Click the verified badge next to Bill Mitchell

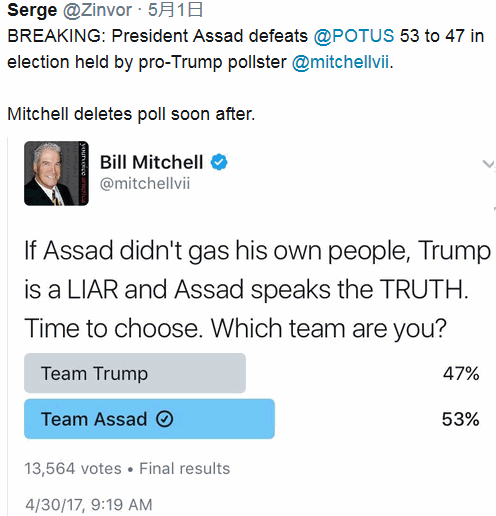click(x=219, y=162)
